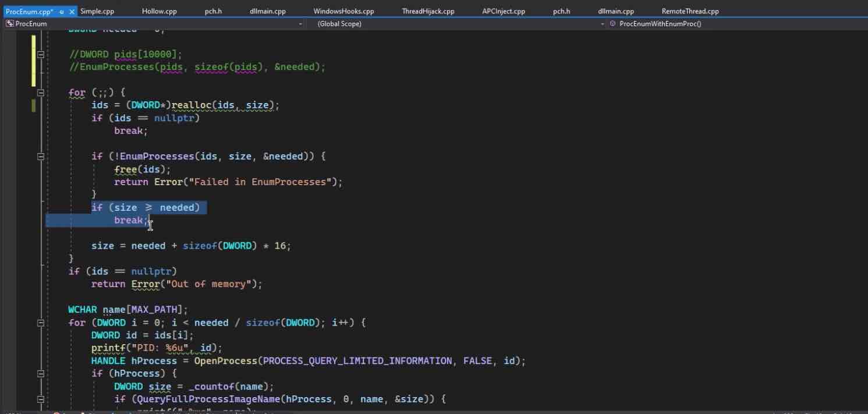The width and height of the screenshot is (868, 414).
Task: Click the line if (ids == nullptr) inside the loop
Action: tap(146, 118)
